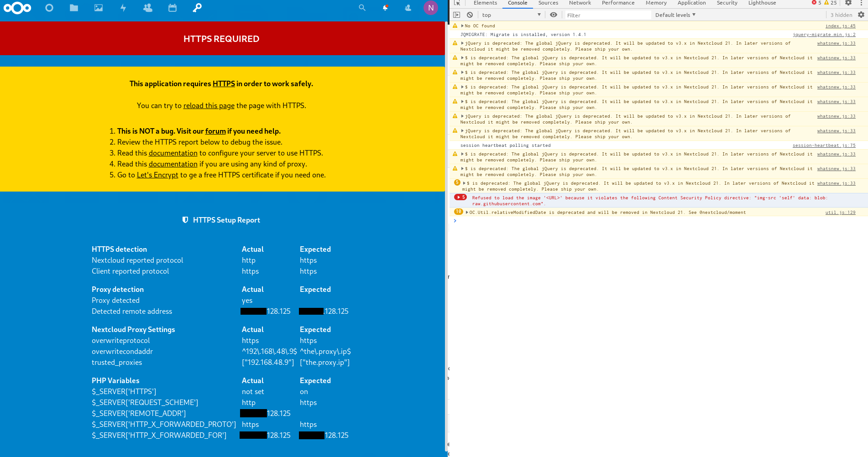Image resolution: width=868 pixels, height=457 pixels.
Task: Open user avatar N menu
Action: [431, 8]
